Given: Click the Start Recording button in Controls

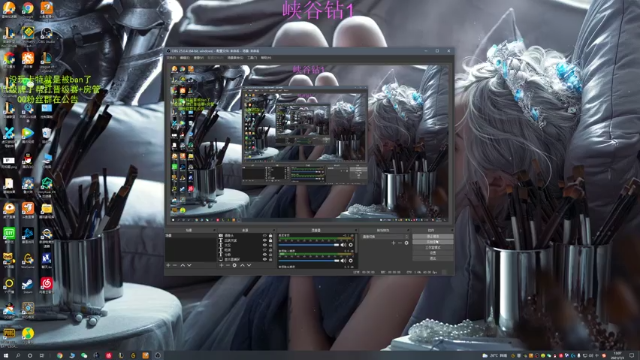Looking at the screenshot, I should [x=433, y=242].
